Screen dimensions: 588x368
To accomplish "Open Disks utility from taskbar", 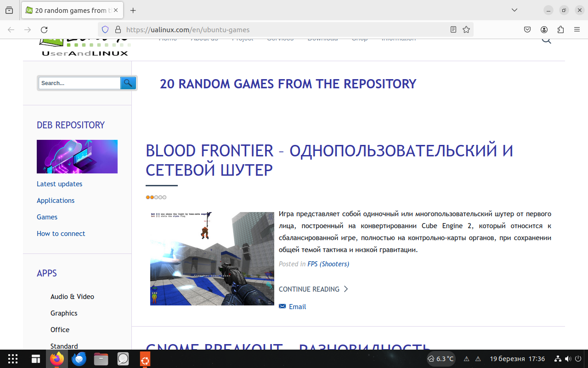I will [x=123, y=359].
